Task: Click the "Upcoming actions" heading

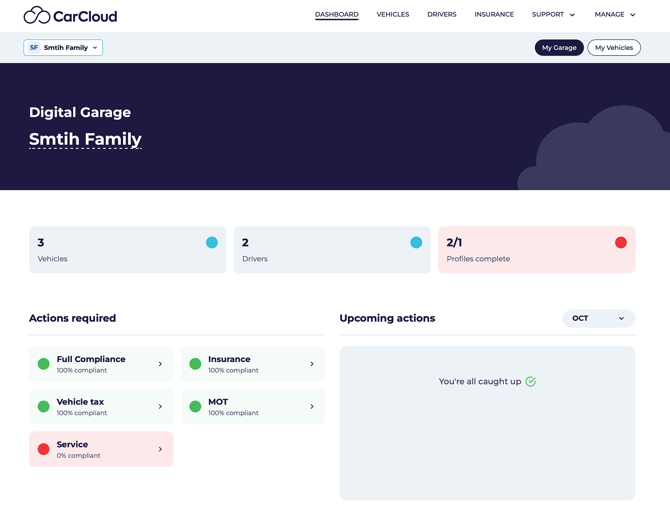Action: pyautogui.click(x=387, y=318)
